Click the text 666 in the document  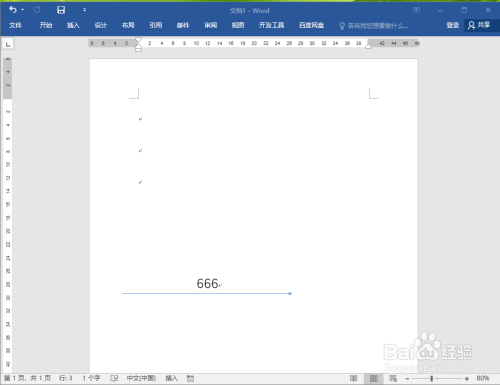pyautogui.click(x=207, y=284)
